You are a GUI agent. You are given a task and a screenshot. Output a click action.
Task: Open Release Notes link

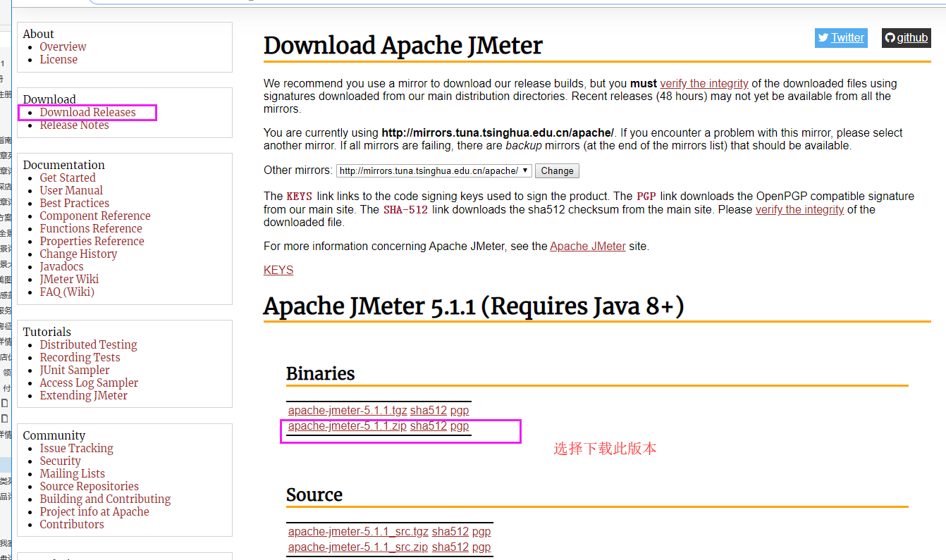click(74, 125)
